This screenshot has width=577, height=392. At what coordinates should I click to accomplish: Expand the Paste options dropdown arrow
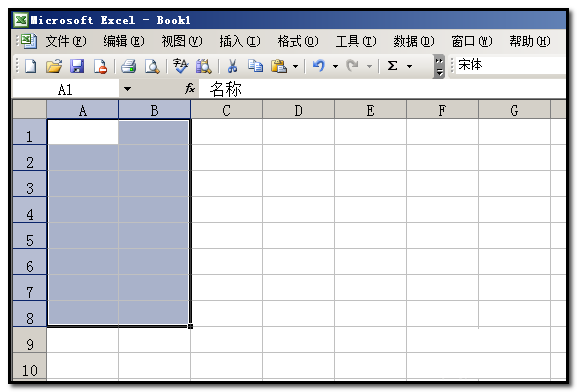coord(295,67)
